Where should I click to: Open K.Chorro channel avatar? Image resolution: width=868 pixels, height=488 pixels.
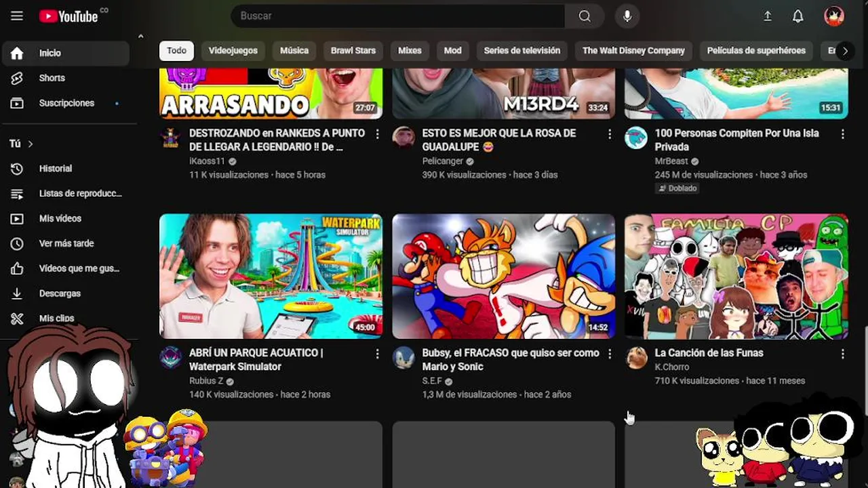click(636, 357)
